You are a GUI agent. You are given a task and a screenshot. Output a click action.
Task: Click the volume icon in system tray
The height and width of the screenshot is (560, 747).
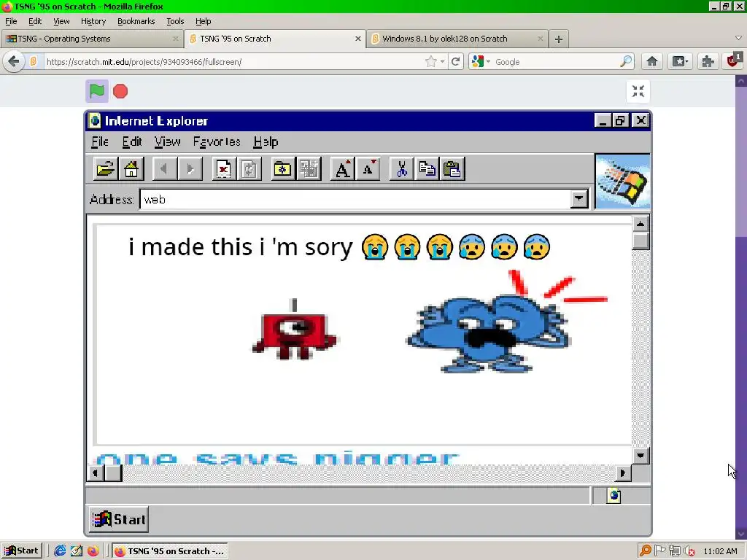click(689, 551)
